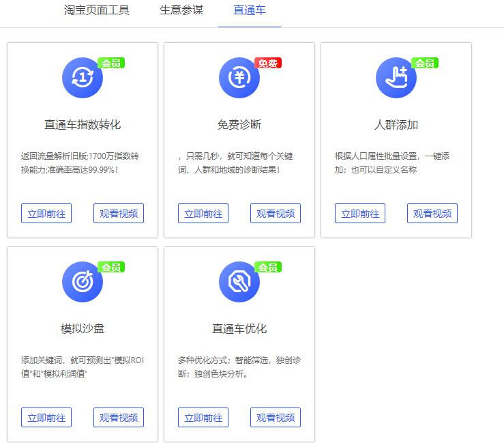Watch the 人群添加 video

click(432, 214)
